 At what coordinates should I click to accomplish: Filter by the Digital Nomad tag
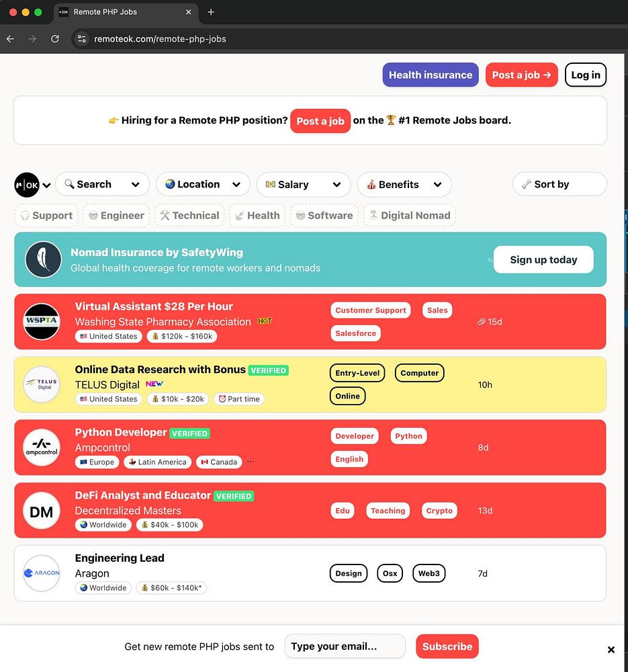pos(410,215)
